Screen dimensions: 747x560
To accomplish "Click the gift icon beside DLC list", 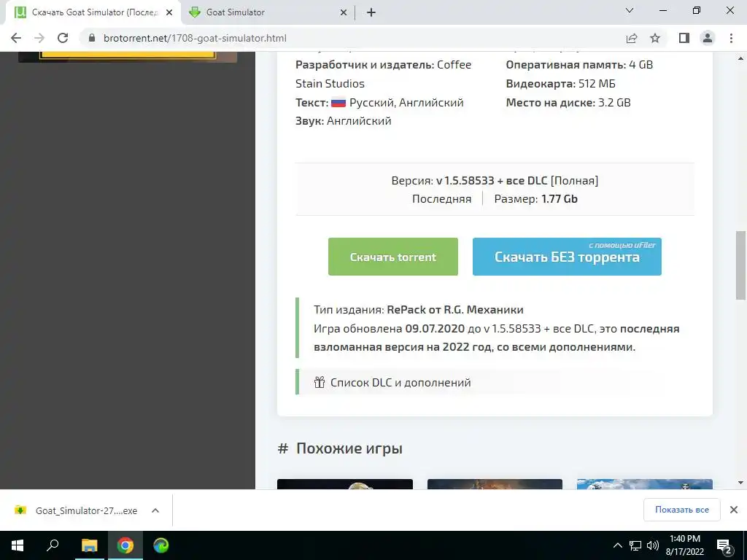I will (320, 382).
